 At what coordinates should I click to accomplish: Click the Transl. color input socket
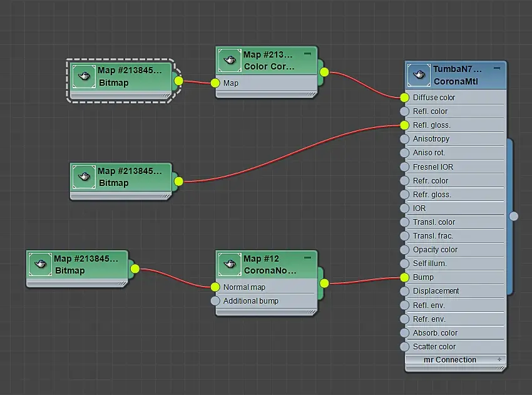click(404, 222)
